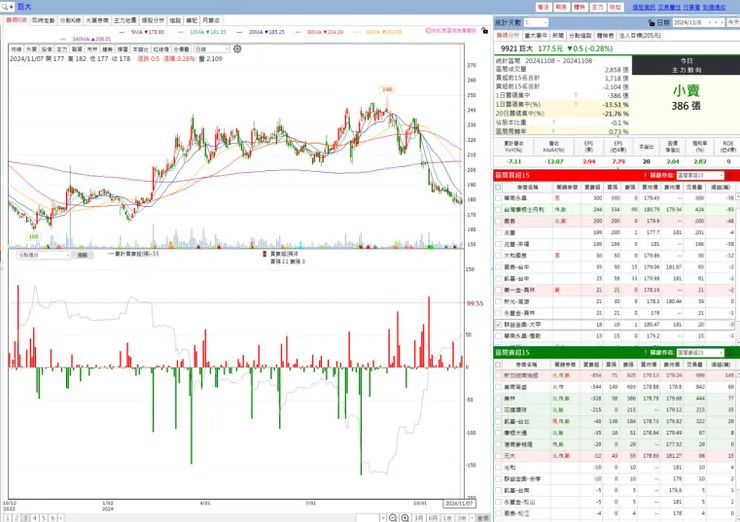Click the question mark beside 1日籌碼集中
Screen dimensions: 740x522
[576, 95]
